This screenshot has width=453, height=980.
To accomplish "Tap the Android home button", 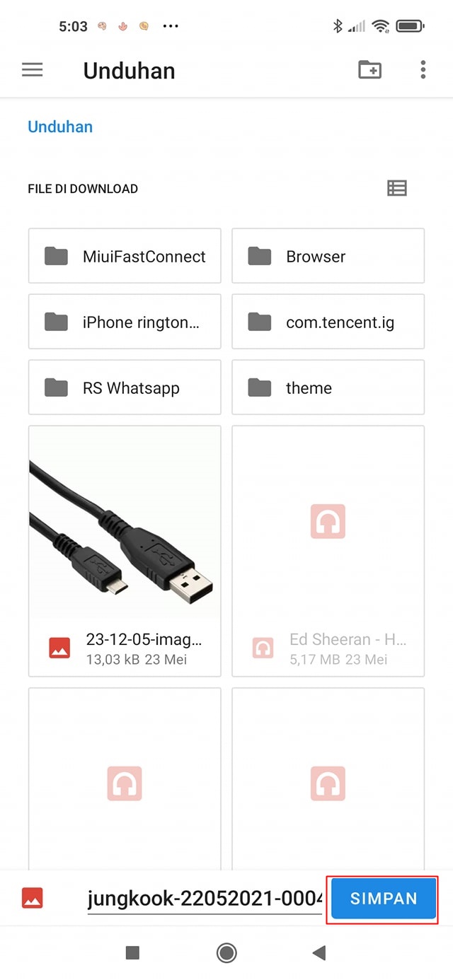I will [226, 953].
